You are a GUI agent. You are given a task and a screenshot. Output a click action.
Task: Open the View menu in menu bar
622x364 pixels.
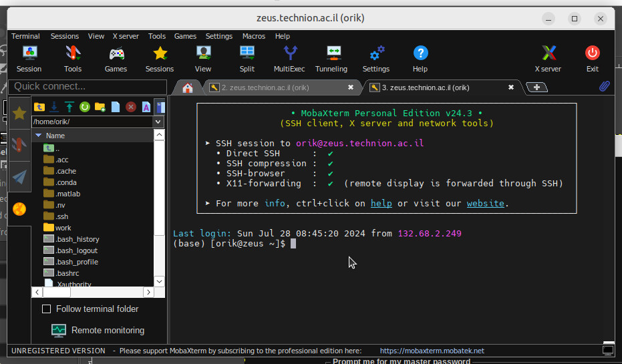(x=96, y=36)
